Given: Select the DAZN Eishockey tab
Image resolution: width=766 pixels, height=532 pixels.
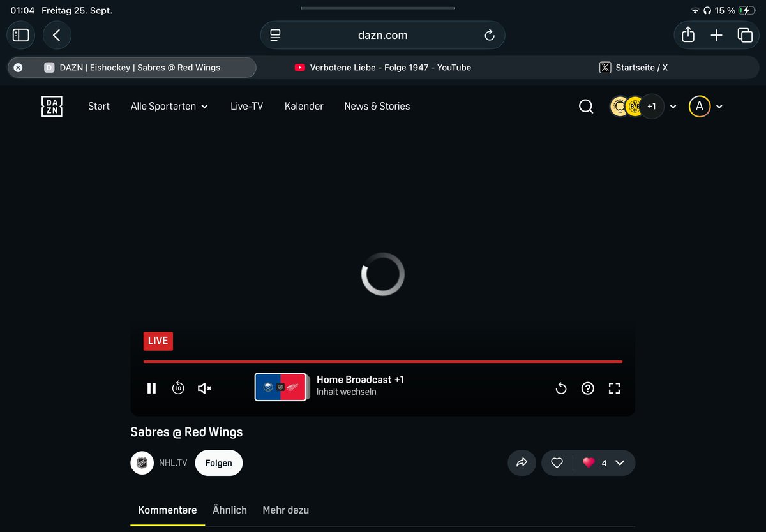Looking at the screenshot, I should 132,67.
